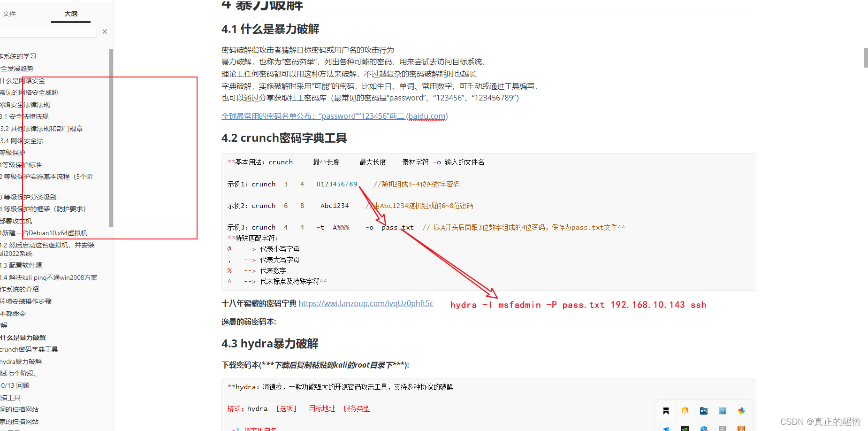This screenshot has width=868, height=431.
Task: Select outline item 解决kali ping不通win2008方案
Action: 49,277
